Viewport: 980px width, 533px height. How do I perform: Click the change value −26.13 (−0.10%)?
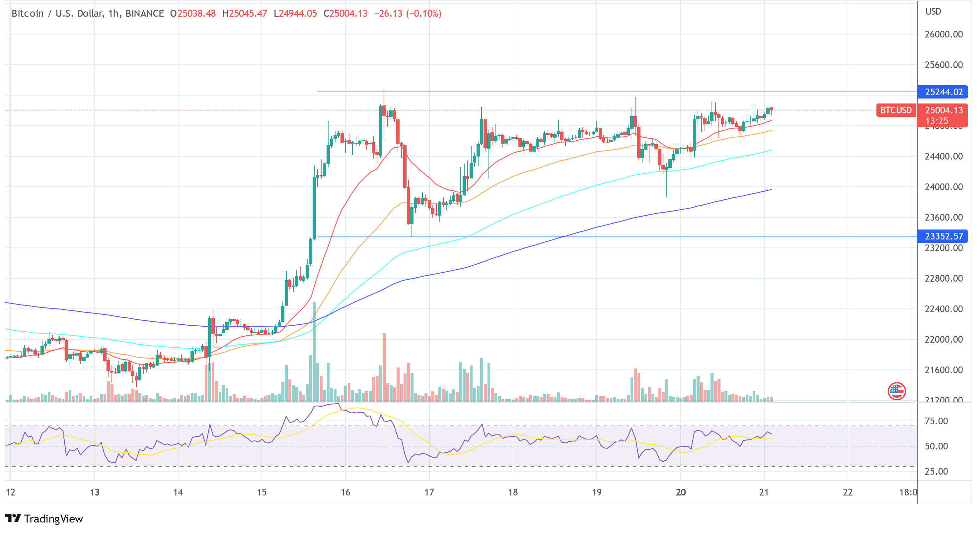(x=408, y=13)
